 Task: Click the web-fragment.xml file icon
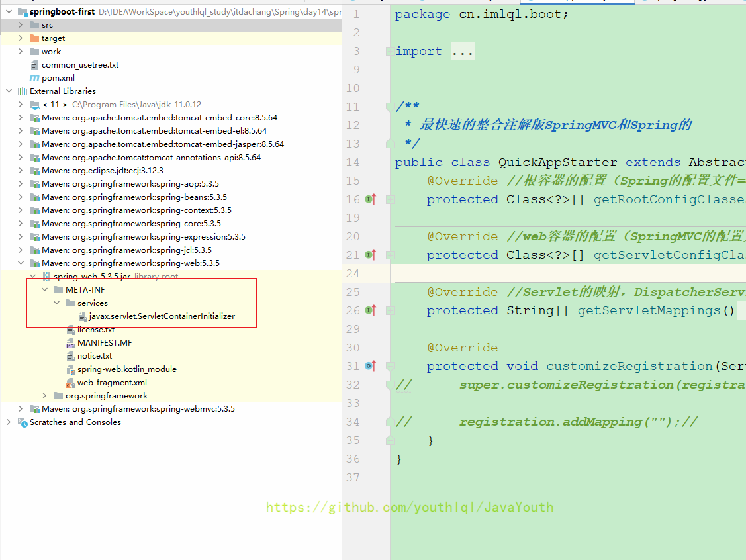click(x=70, y=383)
